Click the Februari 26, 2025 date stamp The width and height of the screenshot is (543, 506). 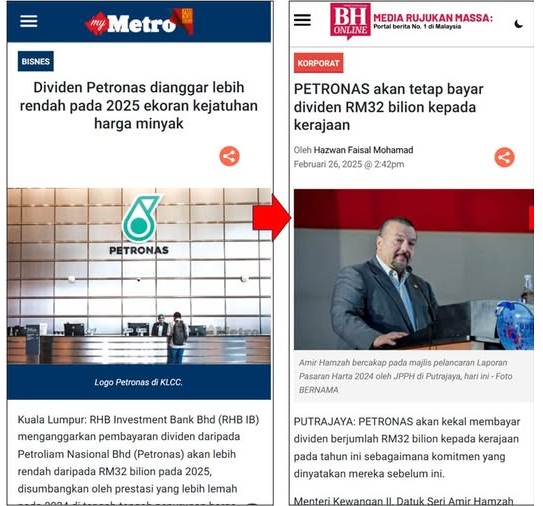[349, 164]
